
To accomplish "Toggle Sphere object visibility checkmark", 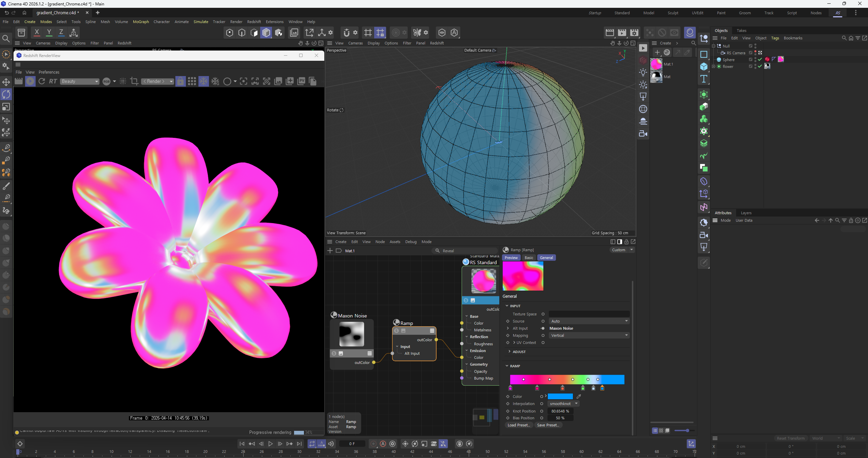I will pyautogui.click(x=760, y=59).
